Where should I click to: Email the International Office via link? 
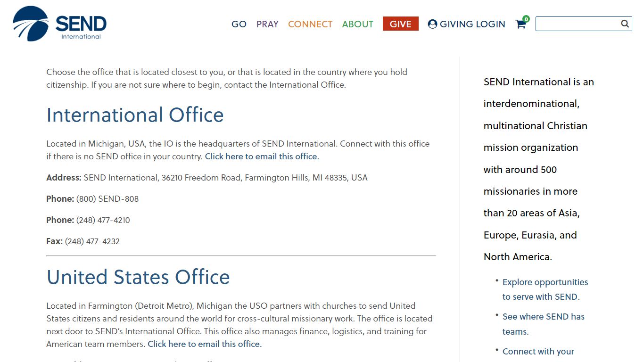pos(262,156)
